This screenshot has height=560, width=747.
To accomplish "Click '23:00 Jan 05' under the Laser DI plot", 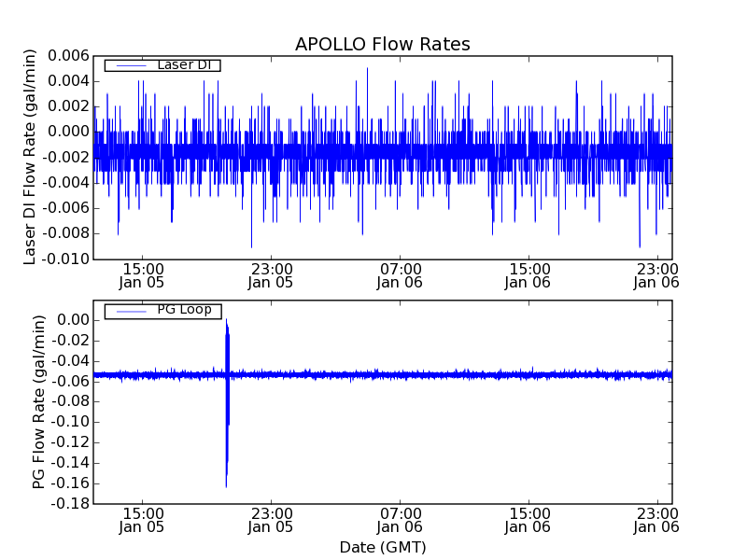I will tap(271, 275).
